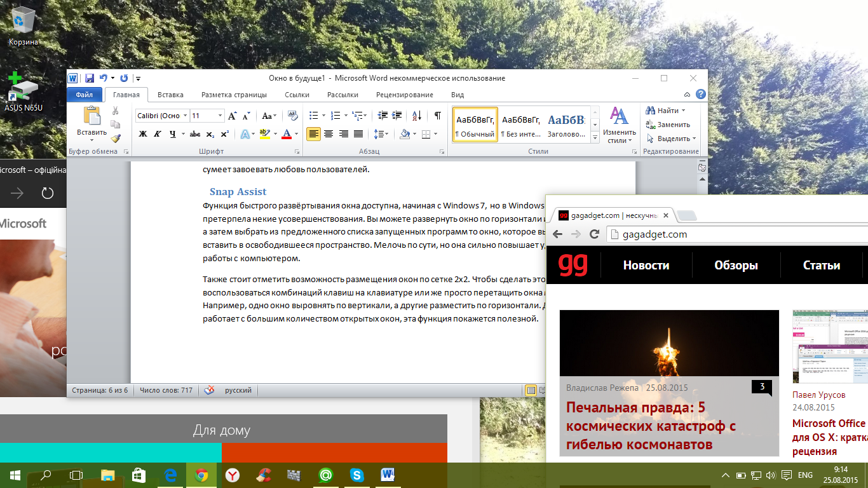Save the document from Word's quick access toolbar

click(x=90, y=78)
